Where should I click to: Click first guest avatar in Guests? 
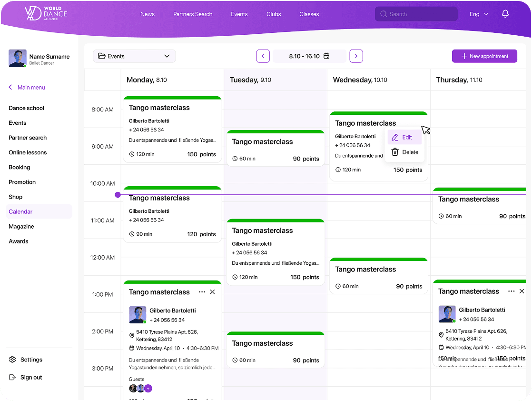pos(133,389)
